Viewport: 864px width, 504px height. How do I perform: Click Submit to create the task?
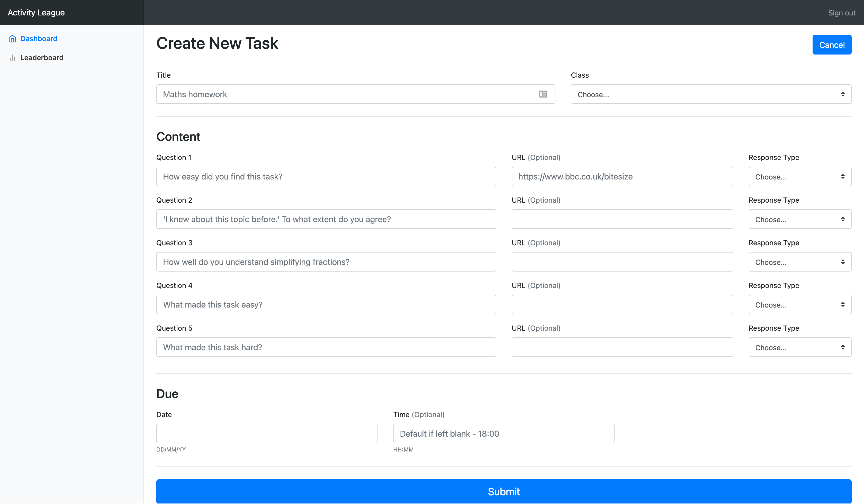(504, 491)
